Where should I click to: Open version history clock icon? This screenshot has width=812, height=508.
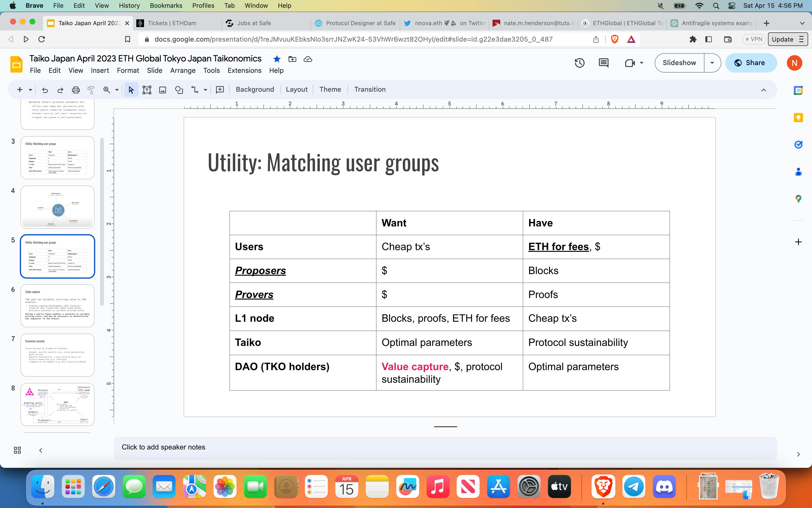click(x=580, y=63)
